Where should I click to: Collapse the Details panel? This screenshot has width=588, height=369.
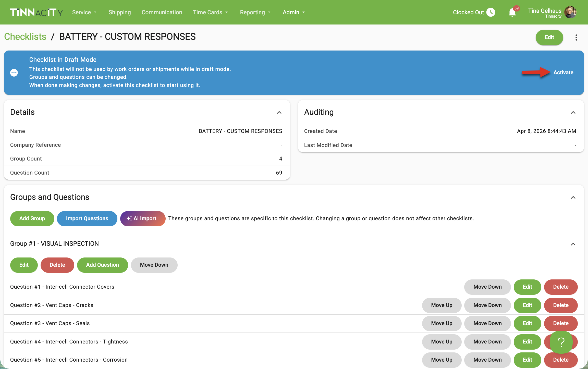tap(279, 113)
